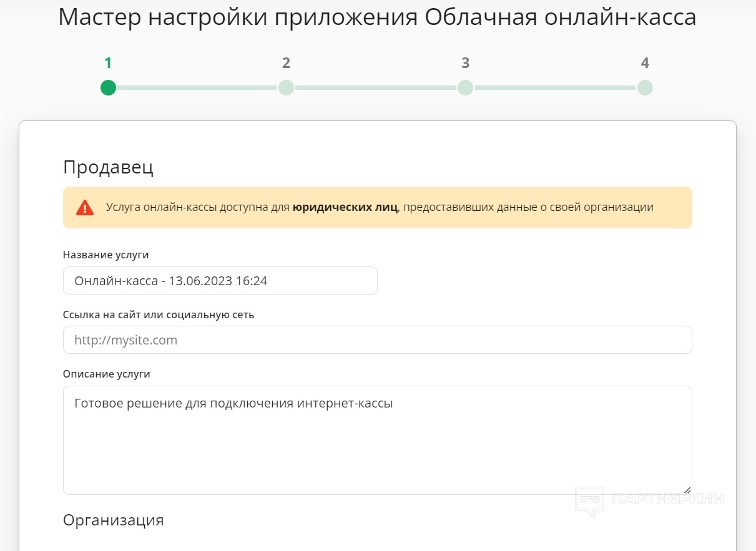Click the number 4 step label
The image size is (756, 551).
[645, 63]
